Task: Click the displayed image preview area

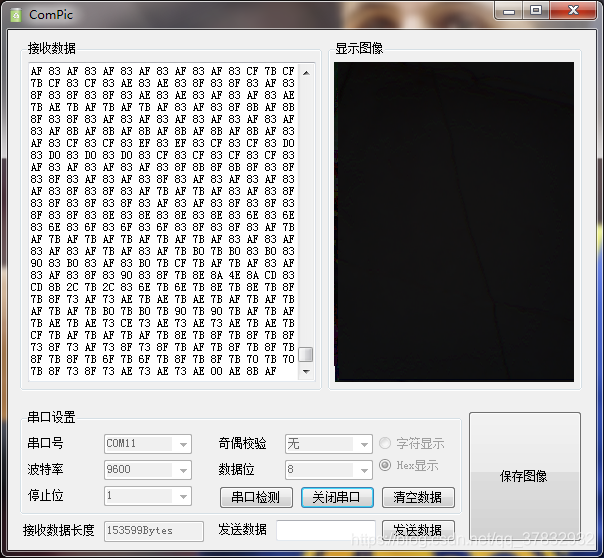Action: (454, 222)
